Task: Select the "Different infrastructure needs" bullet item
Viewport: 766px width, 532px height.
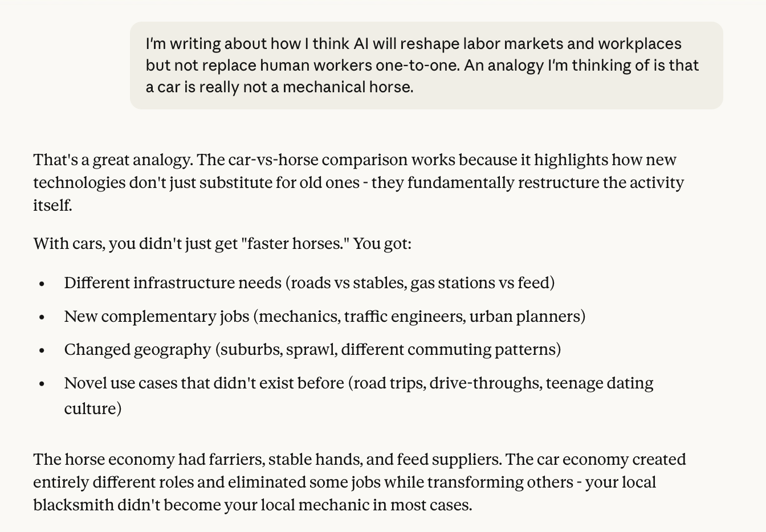Action: point(309,283)
